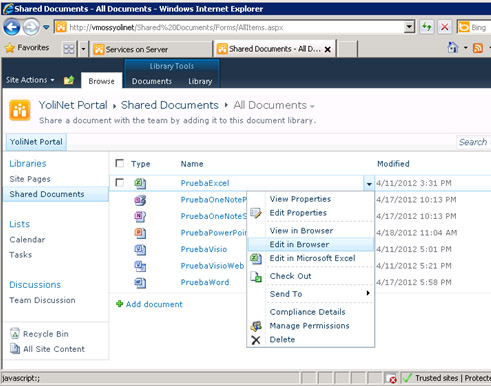Open PruebaWord document link

click(205, 282)
